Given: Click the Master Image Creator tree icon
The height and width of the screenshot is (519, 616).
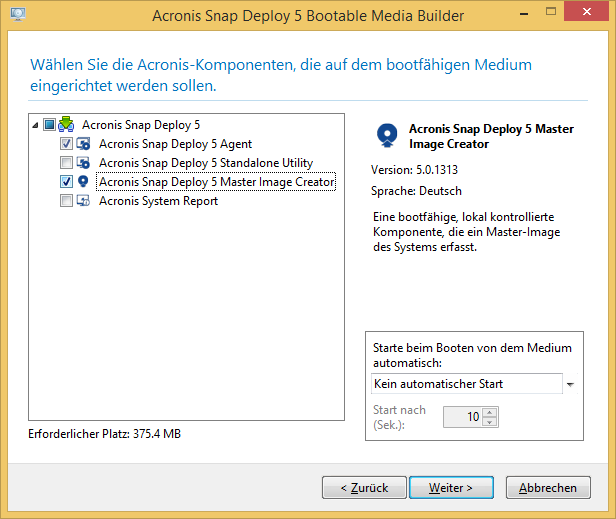Looking at the screenshot, I should point(83,182).
